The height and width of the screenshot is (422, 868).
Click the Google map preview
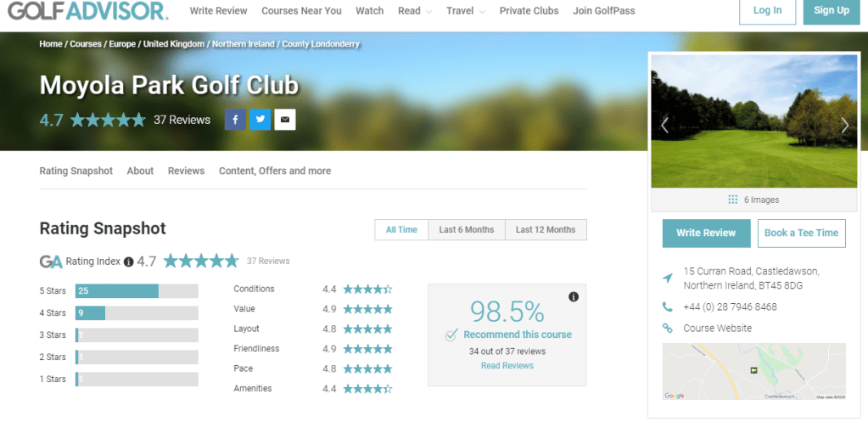754,372
